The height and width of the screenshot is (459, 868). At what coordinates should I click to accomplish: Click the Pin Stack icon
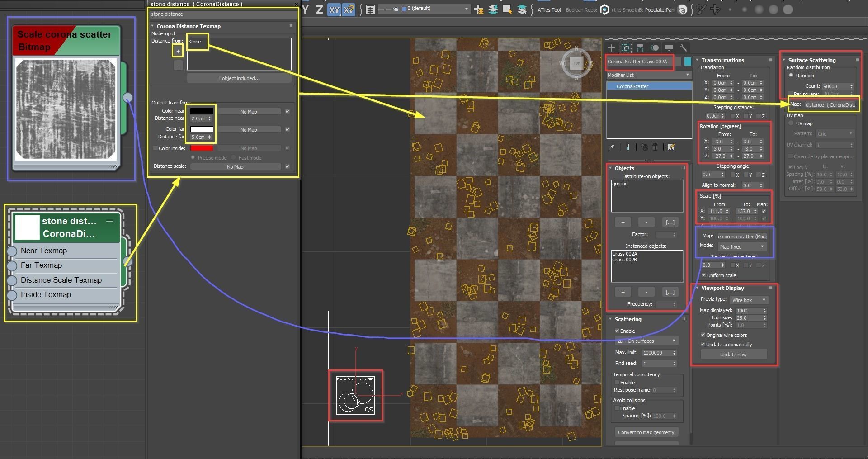612,147
